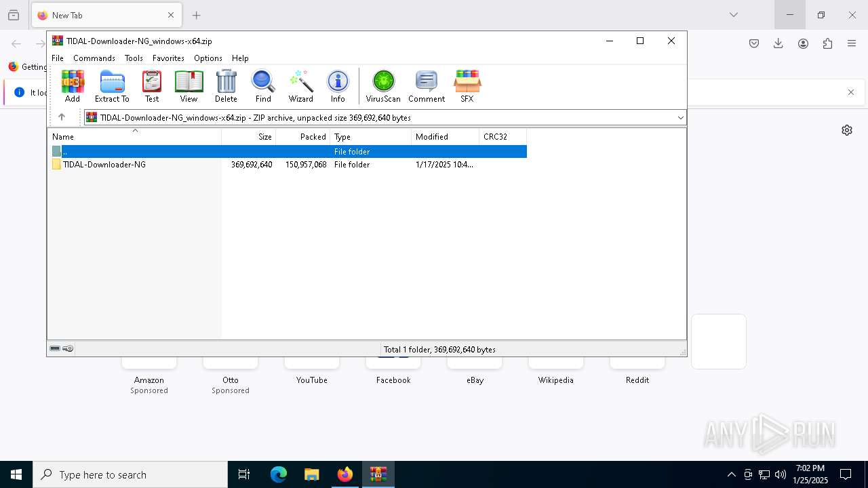The height and width of the screenshot is (488, 868).
Task: Open the Firefox hamburger menu
Action: click(x=852, y=43)
